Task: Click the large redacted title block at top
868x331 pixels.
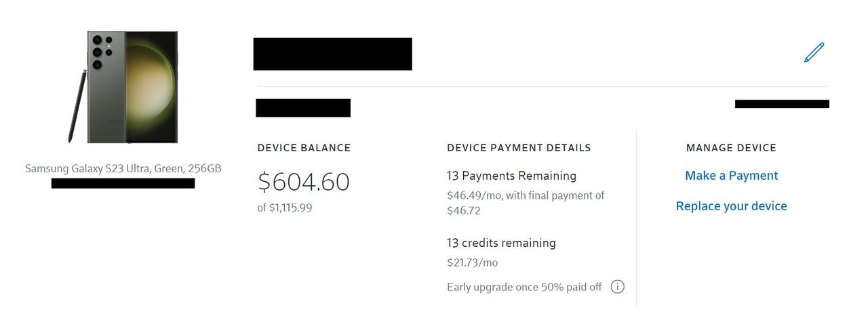Action: pyautogui.click(x=332, y=54)
